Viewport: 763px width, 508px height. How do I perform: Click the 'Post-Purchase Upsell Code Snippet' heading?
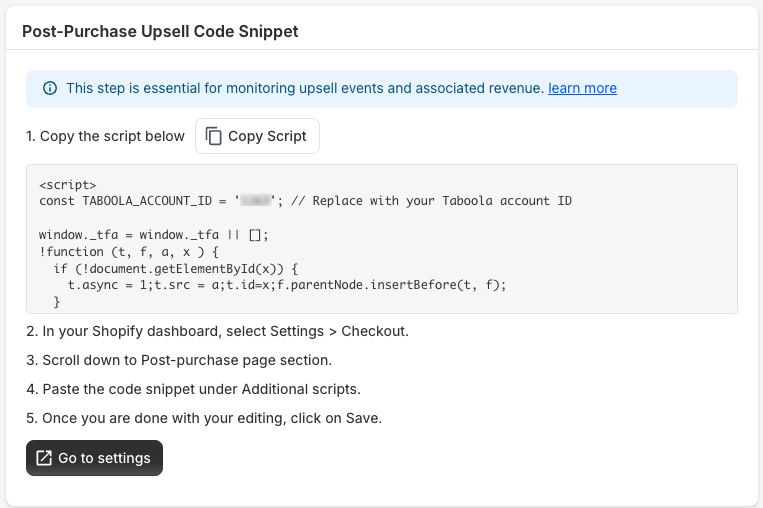[x=160, y=31]
